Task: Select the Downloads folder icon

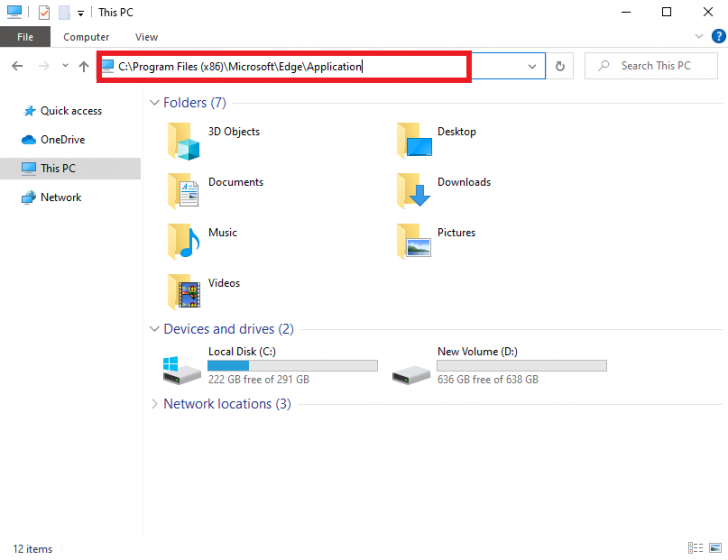Action: coord(414,189)
